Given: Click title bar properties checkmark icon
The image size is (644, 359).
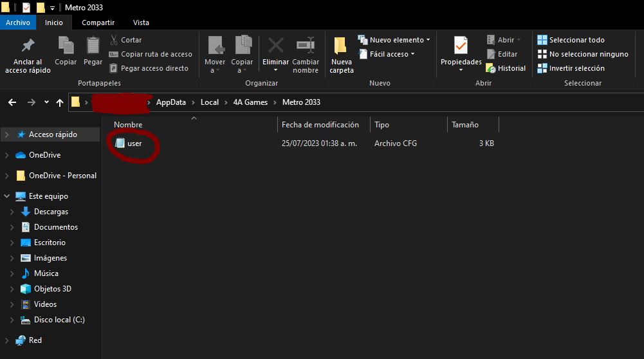Looking at the screenshot, I should coord(26,7).
